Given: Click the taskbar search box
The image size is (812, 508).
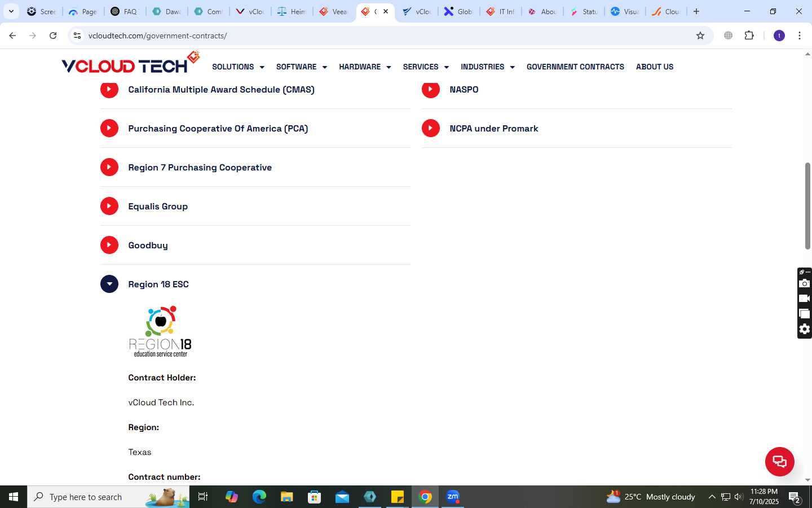Looking at the screenshot, I should (108, 497).
